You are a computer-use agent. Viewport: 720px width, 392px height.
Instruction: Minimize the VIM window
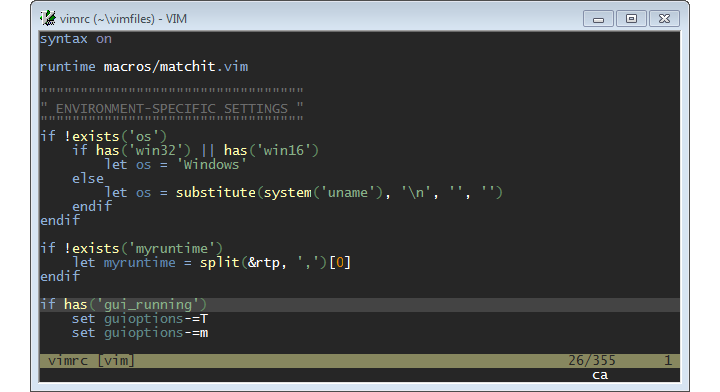tap(598, 19)
